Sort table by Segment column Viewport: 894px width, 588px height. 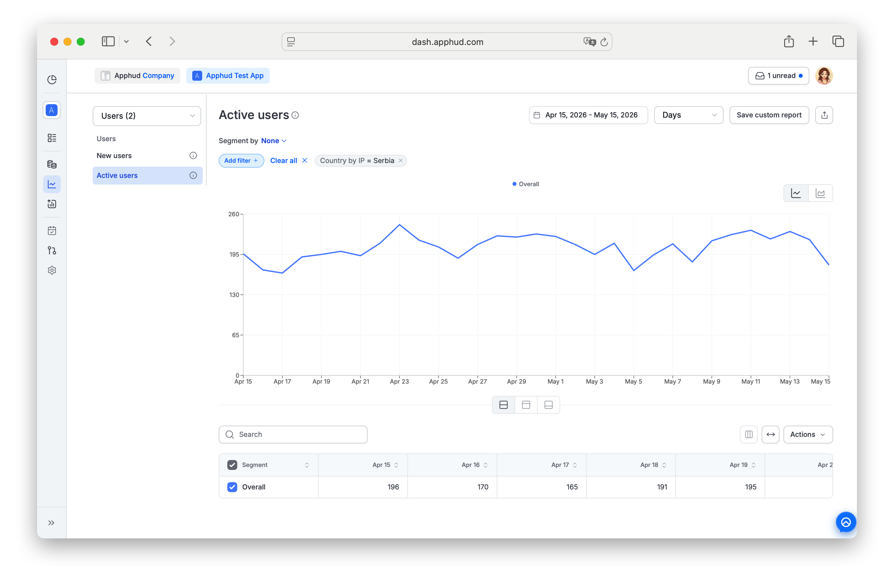pos(306,465)
